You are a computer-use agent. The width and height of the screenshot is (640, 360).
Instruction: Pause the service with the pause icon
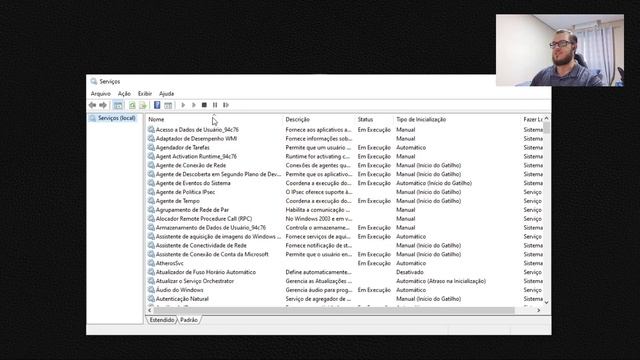coord(215,105)
